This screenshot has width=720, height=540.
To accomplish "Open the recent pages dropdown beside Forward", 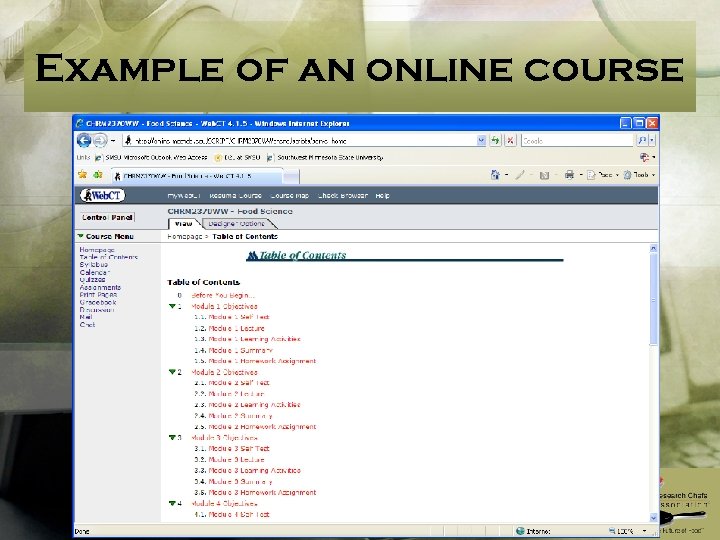I will 113,141.
